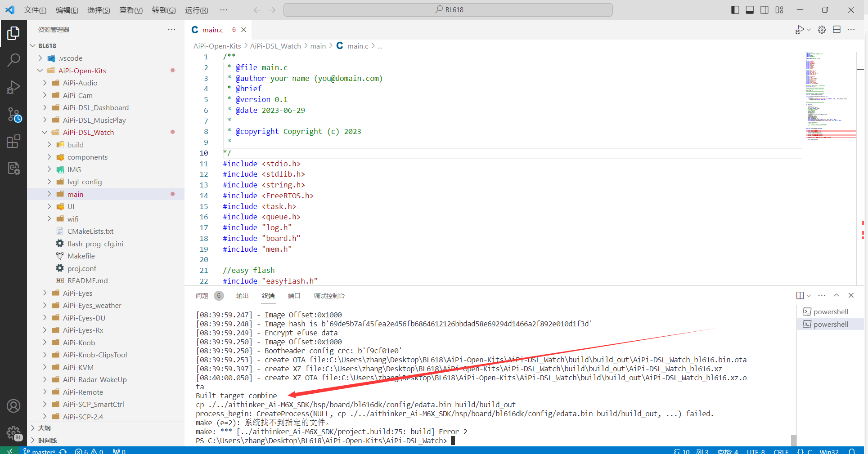Open the 转到(G) menu
The height and width of the screenshot is (454, 868).
pos(164,10)
